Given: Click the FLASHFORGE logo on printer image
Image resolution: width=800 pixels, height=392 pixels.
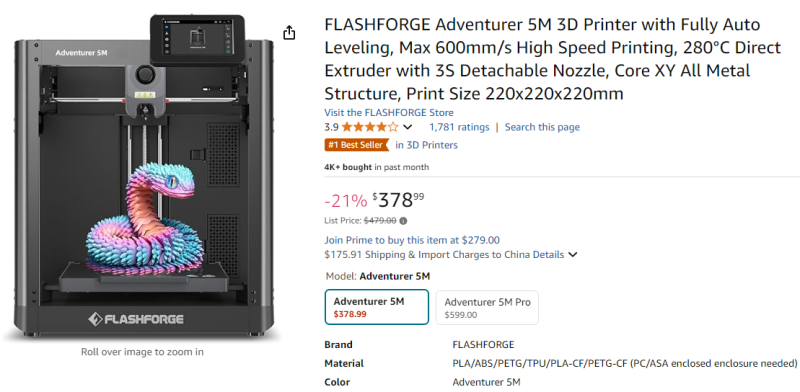Looking at the screenshot, I should [136, 320].
